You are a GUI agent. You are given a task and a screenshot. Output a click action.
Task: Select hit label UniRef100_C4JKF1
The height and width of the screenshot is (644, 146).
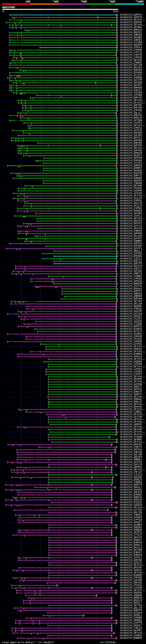tap(131, 319)
